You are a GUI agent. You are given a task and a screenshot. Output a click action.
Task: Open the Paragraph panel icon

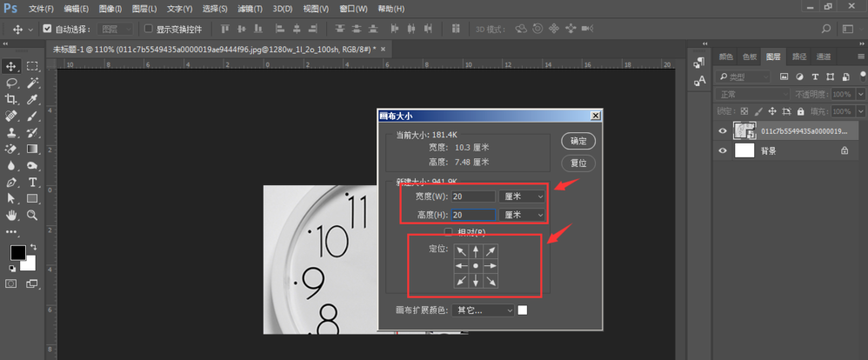click(x=699, y=63)
